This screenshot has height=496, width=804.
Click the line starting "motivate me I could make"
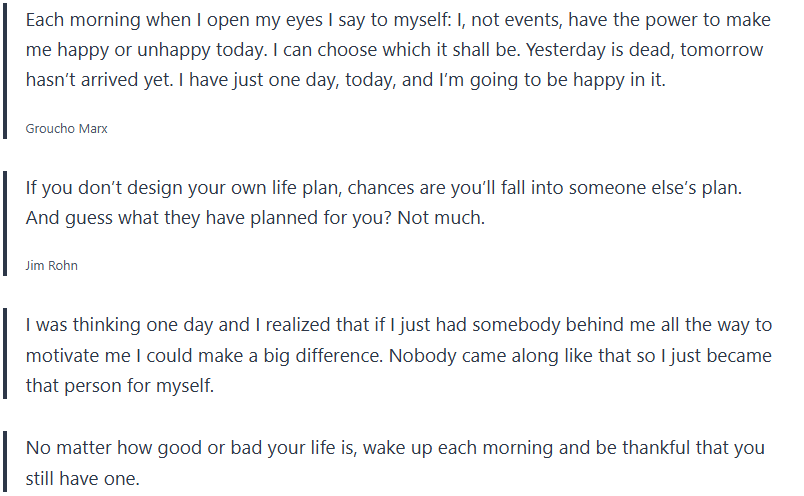399,355
